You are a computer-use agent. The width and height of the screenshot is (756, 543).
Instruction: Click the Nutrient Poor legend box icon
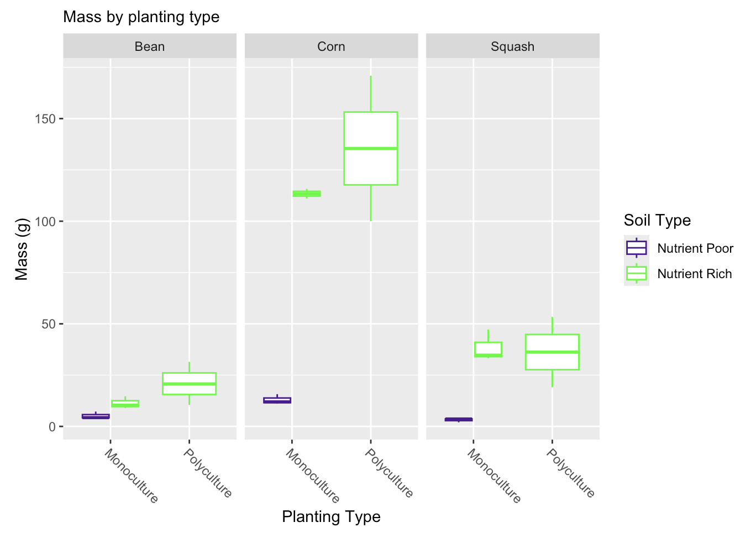coord(636,248)
